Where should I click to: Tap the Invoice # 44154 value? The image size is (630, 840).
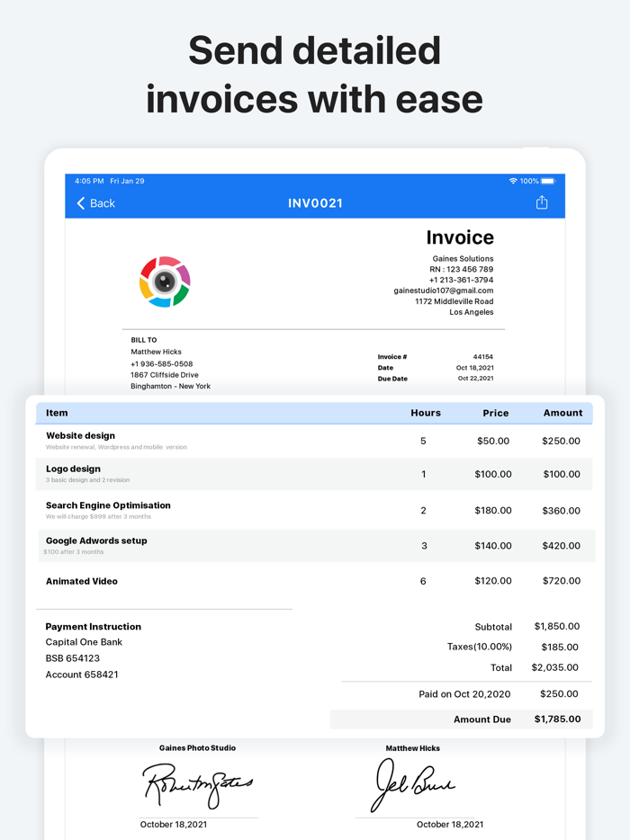point(483,357)
